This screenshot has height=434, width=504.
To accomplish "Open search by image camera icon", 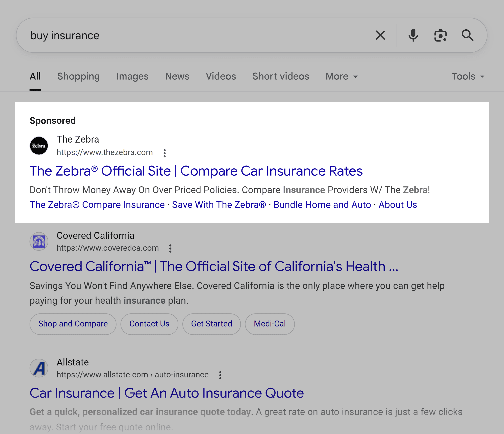I will [440, 35].
